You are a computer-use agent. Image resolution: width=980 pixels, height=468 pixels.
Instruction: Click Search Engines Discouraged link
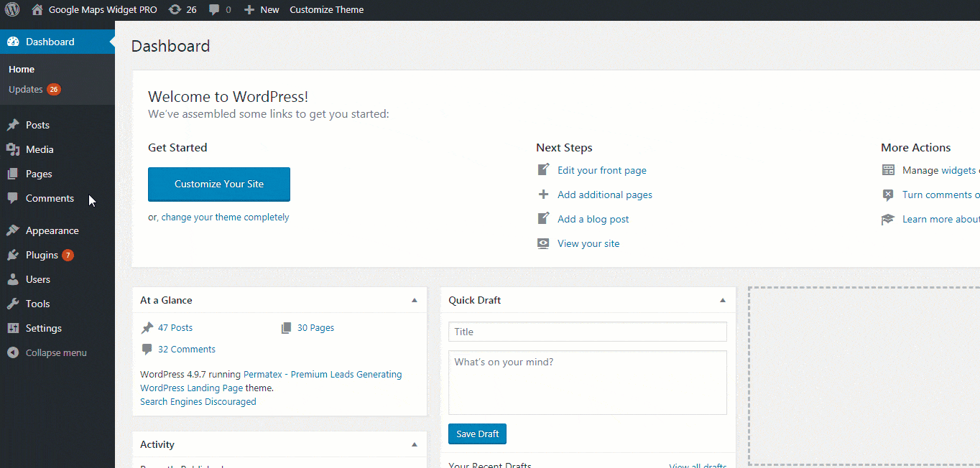coord(198,401)
